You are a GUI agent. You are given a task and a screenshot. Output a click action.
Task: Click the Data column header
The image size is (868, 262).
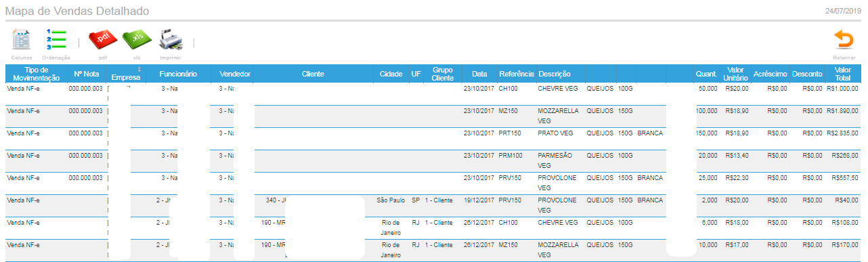click(x=479, y=74)
